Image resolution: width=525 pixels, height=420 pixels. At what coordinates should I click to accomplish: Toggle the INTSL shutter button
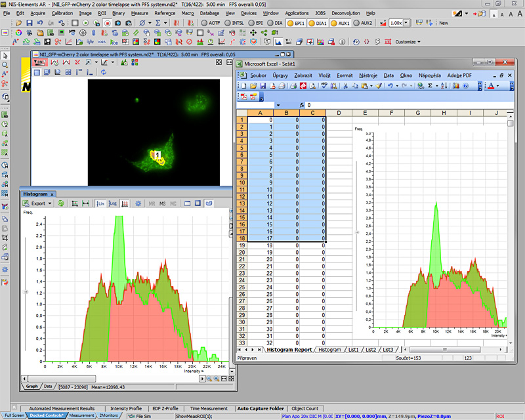coord(234,23)
